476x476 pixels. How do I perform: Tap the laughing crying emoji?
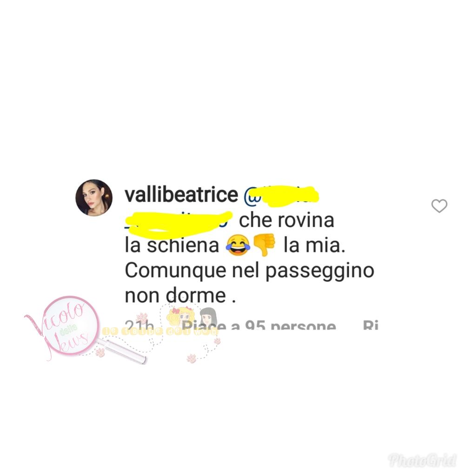pyautogui.click(x=238, y=245)
